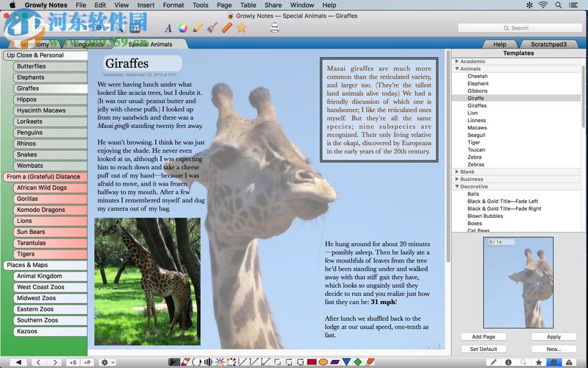Image resolution: width=588 pixels, height=368 pixels.
Task: Select the red rectangle shape tool
Action: tap(312, 362)
